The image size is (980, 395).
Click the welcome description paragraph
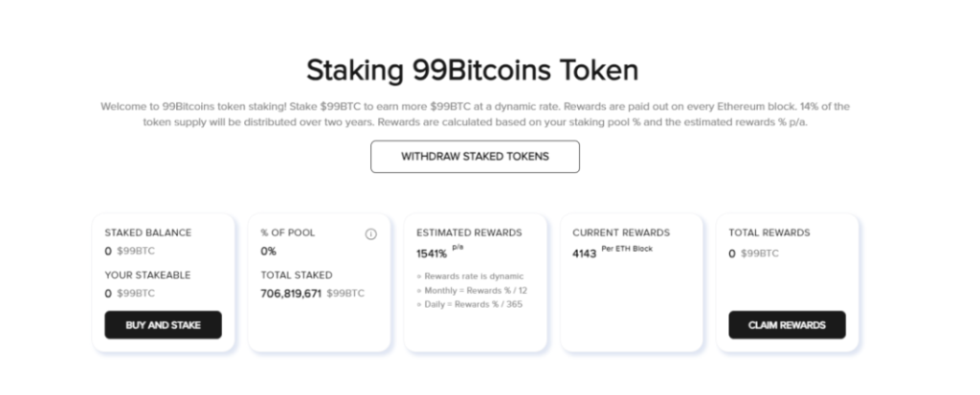point(475,115)
